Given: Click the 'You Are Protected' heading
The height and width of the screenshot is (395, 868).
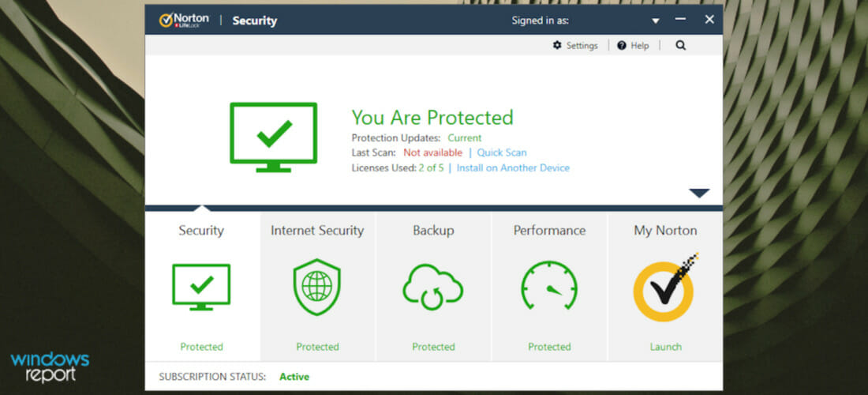Looking at the screenshot, I should (432, 118).
